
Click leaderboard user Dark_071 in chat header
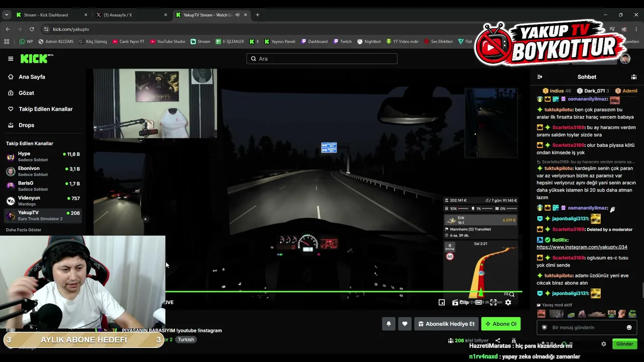pyautogui.click(x=594, y=91)
